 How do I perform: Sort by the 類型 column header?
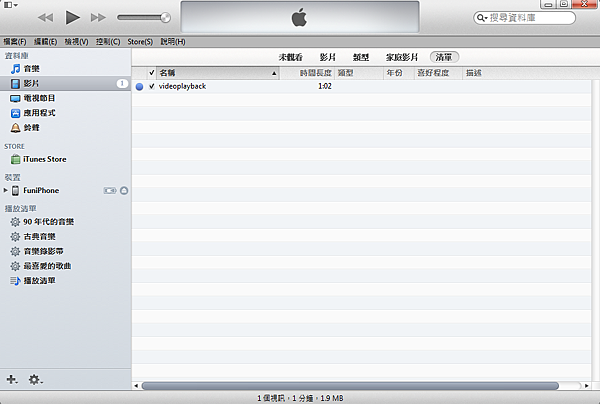coord(359,73)
